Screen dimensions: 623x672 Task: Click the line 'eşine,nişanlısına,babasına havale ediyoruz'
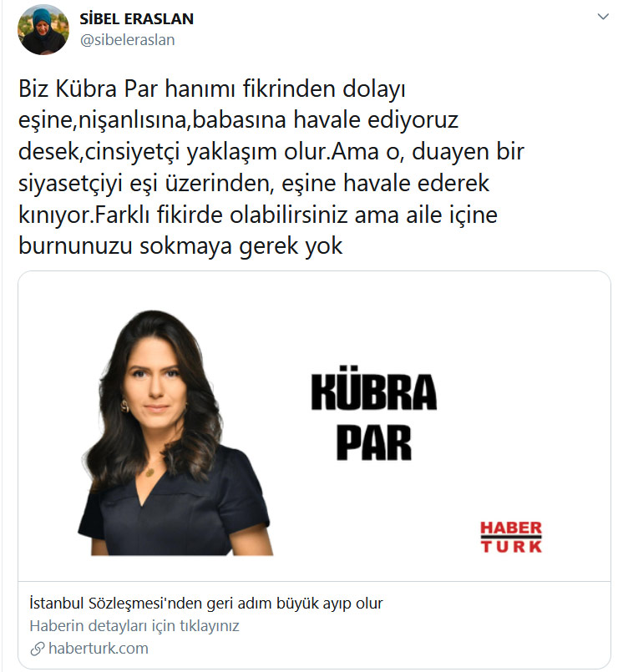point(238,120)
